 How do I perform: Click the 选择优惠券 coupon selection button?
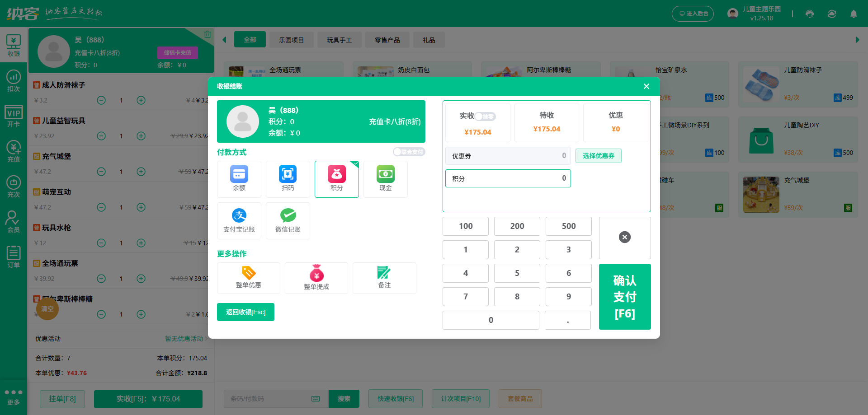coord(598,156)
